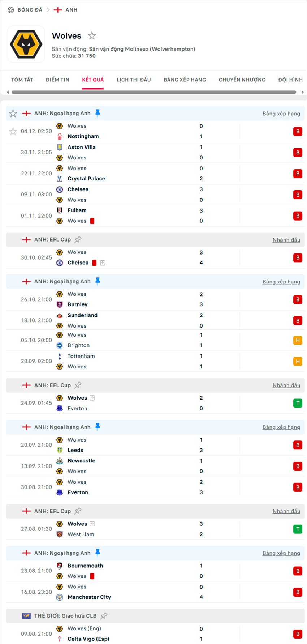Click the green T badge for Wolves vs Everton
Image resolution: width=307 pixels, height=644 pixels.
pyautogui.click(x=298, y=403)
